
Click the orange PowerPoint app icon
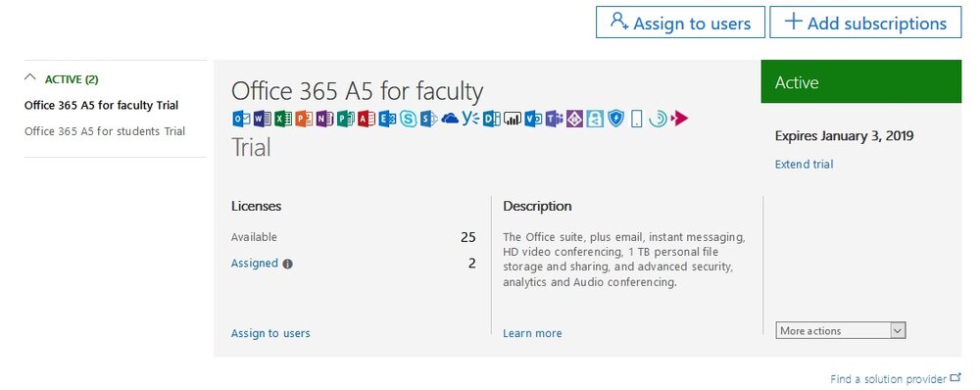304,119
